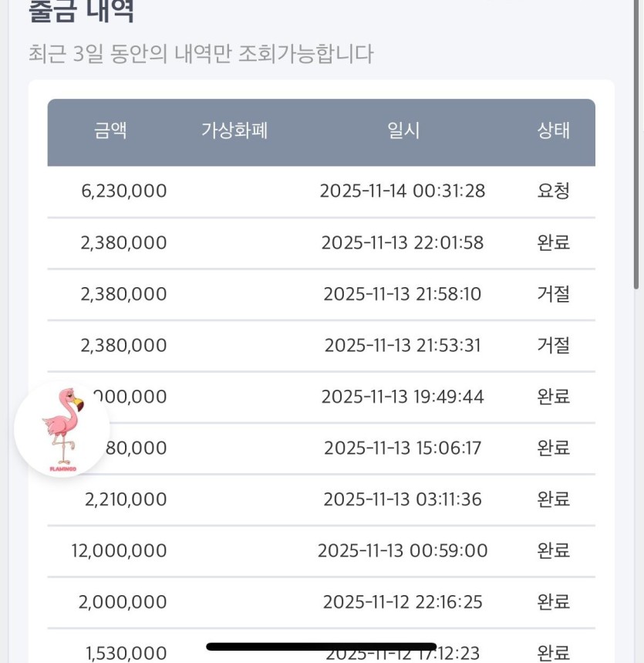Tap the 출금 내역 page heading

pyautogui.click(x=81, y=11)
